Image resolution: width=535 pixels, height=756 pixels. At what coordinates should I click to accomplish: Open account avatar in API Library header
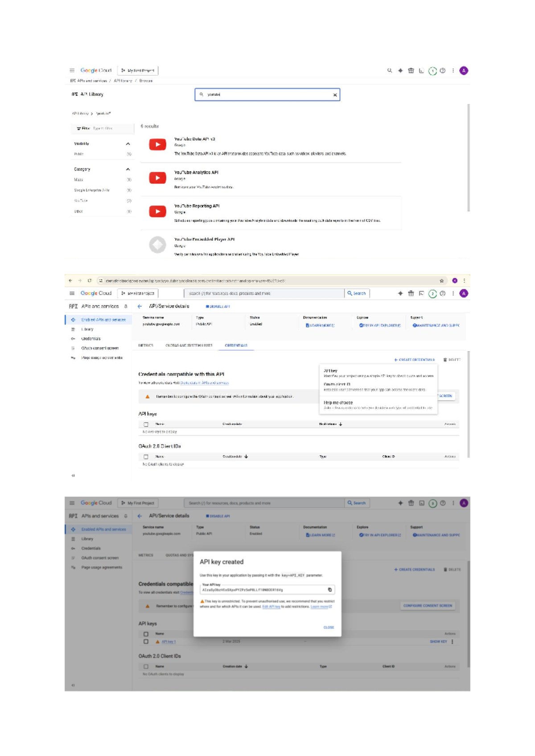coord(464,70)
